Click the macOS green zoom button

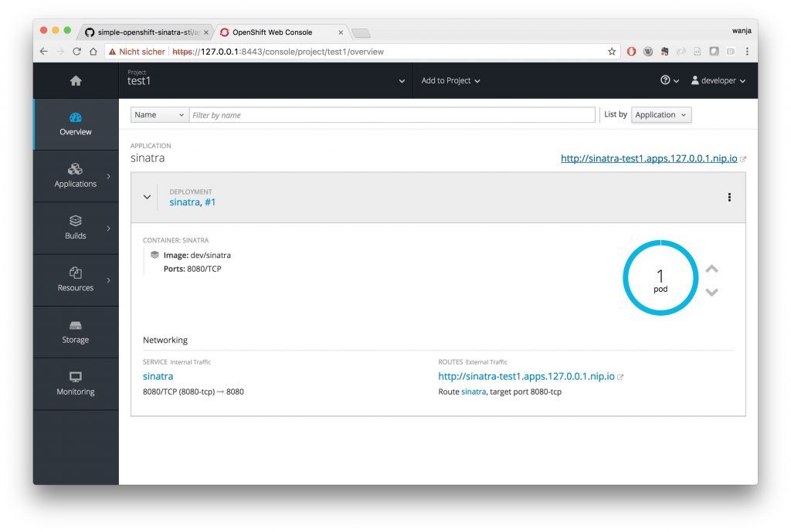pyautogui.click(x=67, y=30)
